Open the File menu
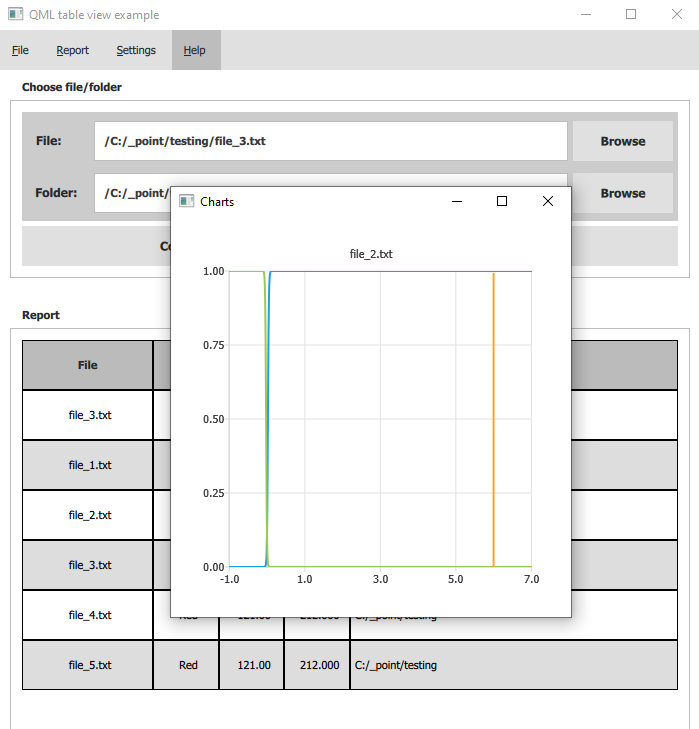The width and height of the screenshot is (699, 729). click(x=20, y=50)
